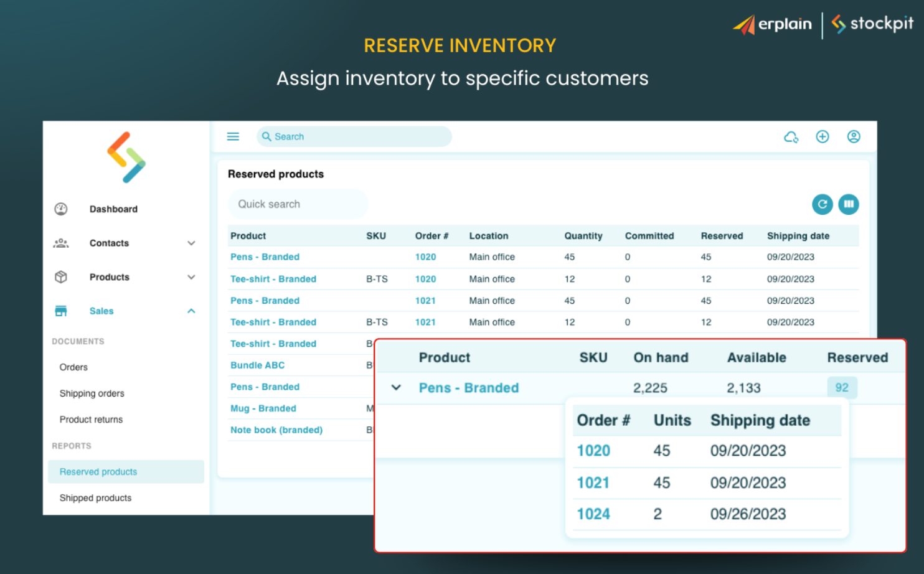Screen dimensions: 924x574
Task: Sort by Quantity column header
Action: pyautogui.click(x=583, y=236)
